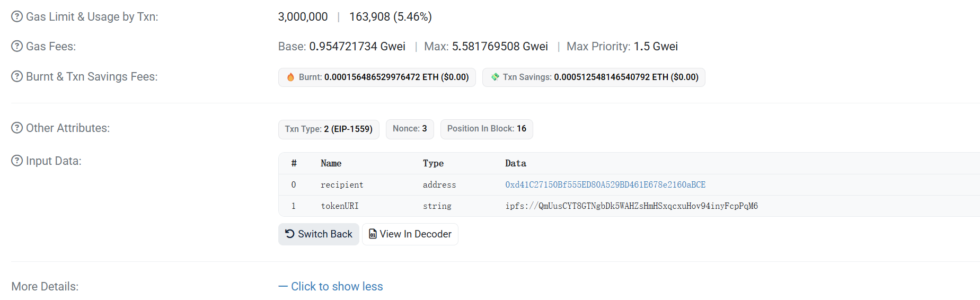Click the Data column header
The image size is (980, 300).
click(x=516, y=163)
